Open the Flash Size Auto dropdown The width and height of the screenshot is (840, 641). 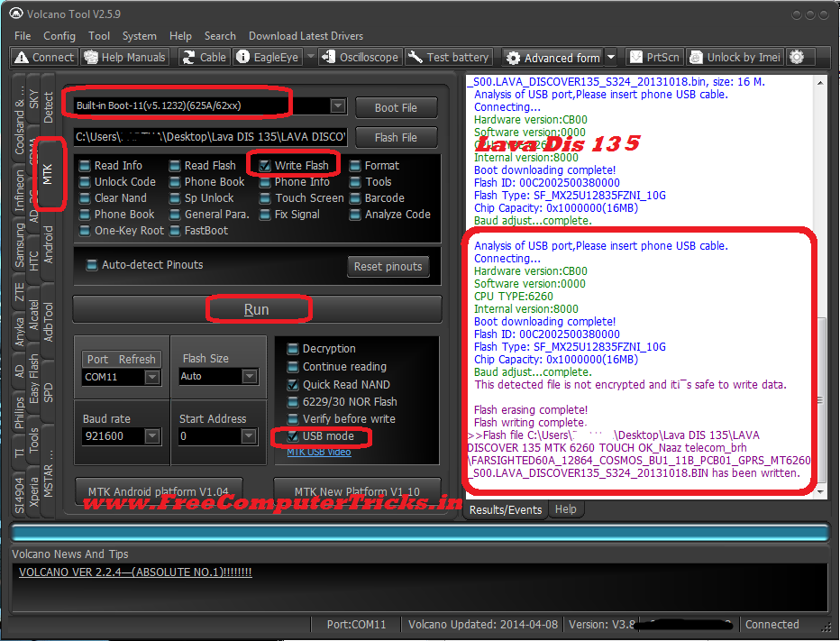click(249, 376)
